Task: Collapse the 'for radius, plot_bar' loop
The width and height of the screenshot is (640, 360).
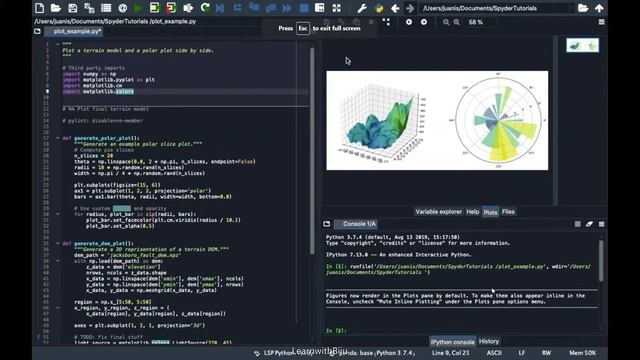Action: click(58, 214)
